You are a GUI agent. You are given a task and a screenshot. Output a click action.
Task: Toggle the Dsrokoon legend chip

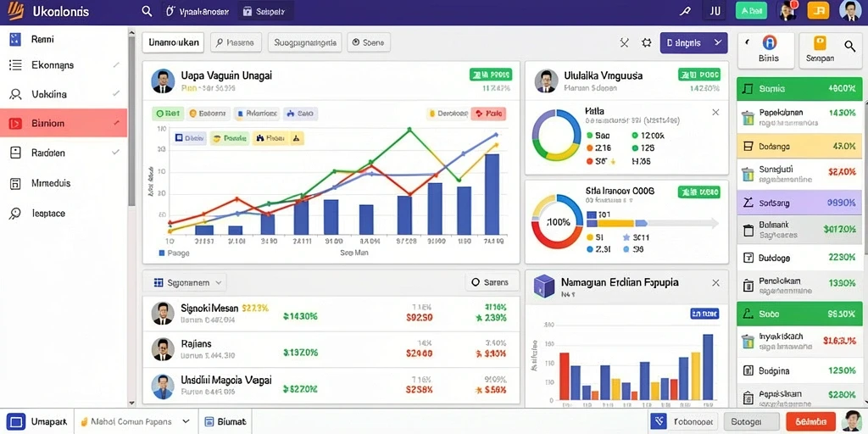coord(448,114)
